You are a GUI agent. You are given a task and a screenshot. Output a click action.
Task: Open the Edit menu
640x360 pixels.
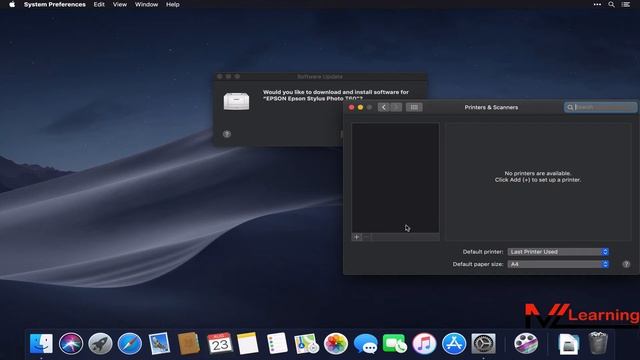99,4
